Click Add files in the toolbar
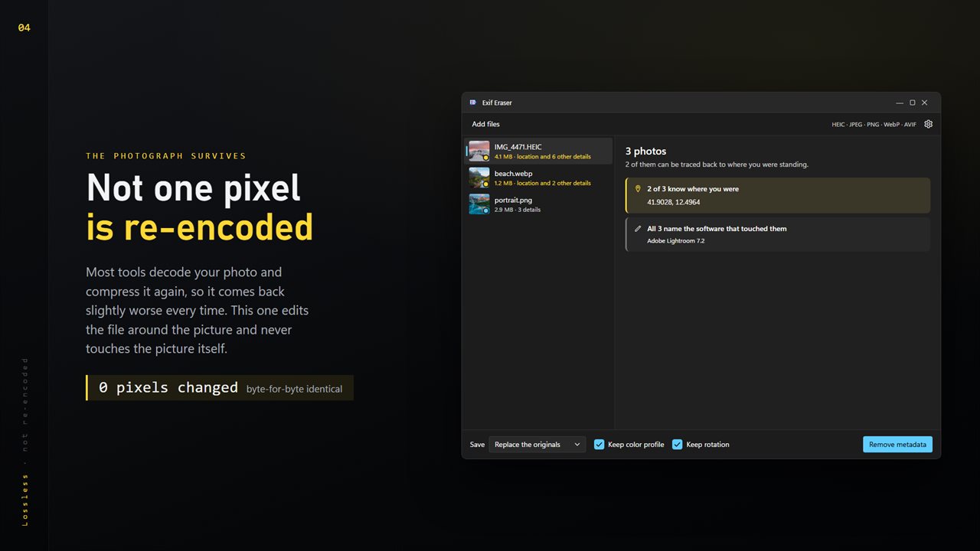Viewport: 980px width, 551px height. tap(485, 124)
